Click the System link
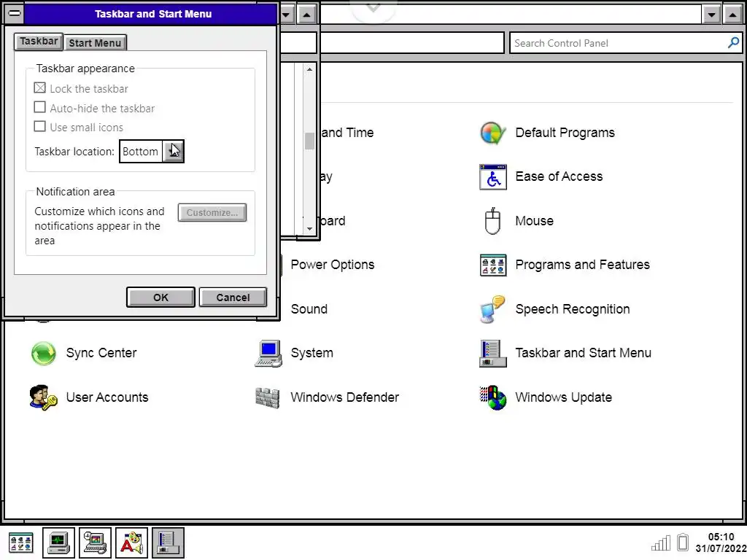Image resolution: width=747 pixels, height=560 pixels. (312, 354)
